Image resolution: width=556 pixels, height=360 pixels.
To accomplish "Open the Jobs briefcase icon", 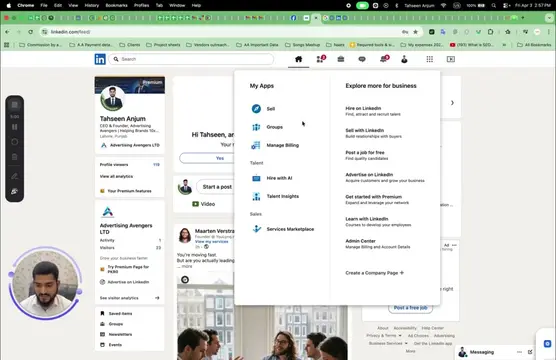I will coord(341,59).
